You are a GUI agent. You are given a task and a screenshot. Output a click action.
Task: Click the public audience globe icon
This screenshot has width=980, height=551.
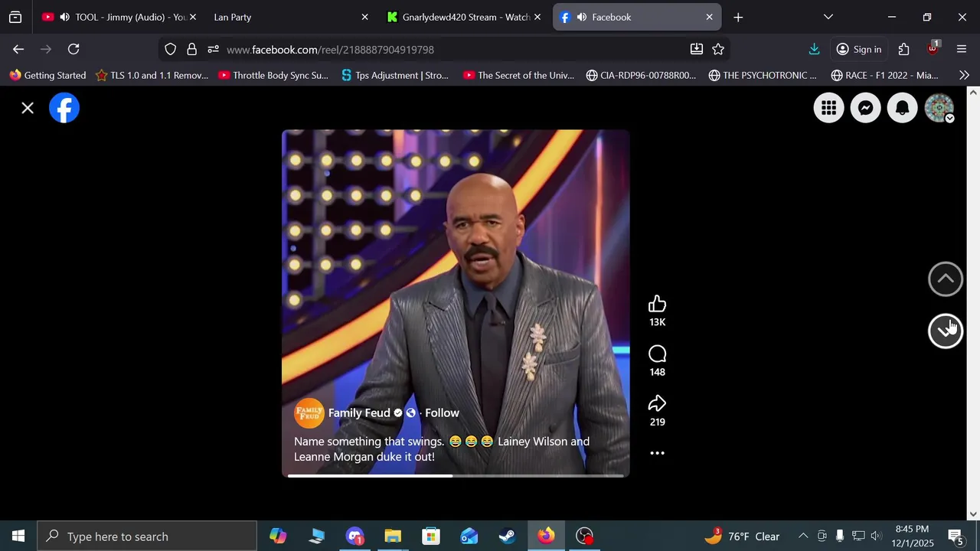point(411,413)
